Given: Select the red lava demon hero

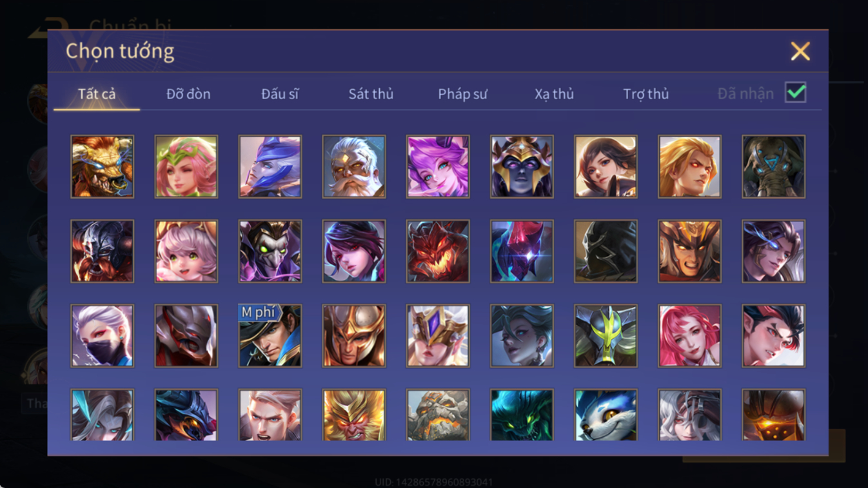Looking at the screenshot, I should (x=438, y=251).
